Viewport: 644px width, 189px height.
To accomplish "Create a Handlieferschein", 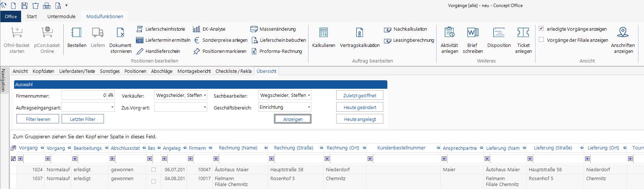I will click(x=158, y=51).
